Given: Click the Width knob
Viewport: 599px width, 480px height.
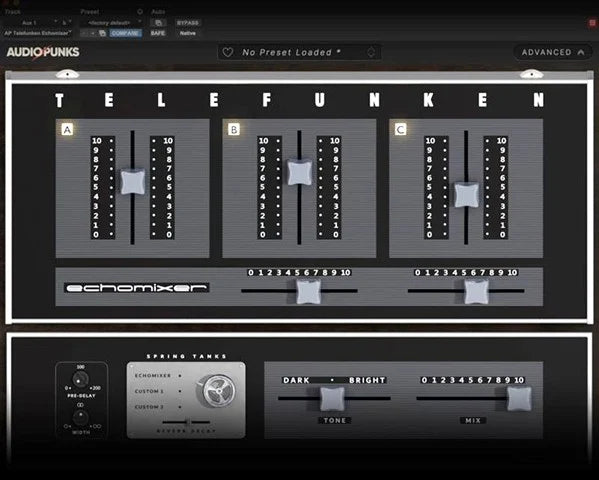Looking at the screenshot, I should click(x=81, y=418).
